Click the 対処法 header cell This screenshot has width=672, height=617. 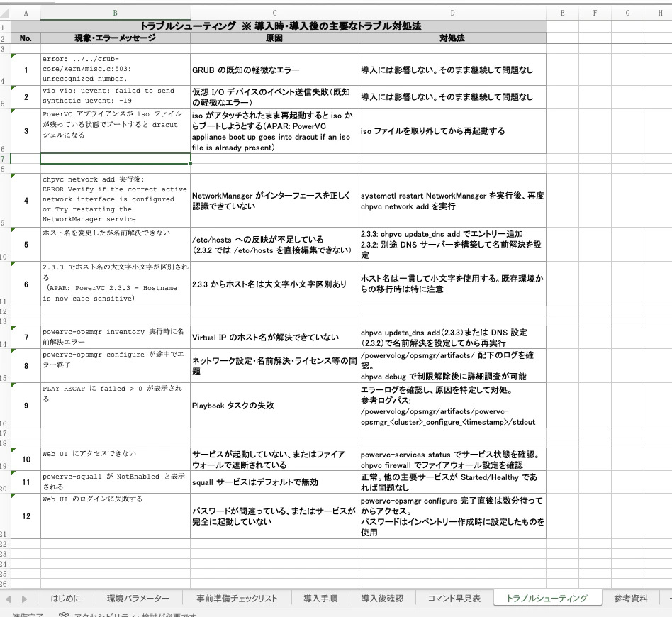[452, 38]
